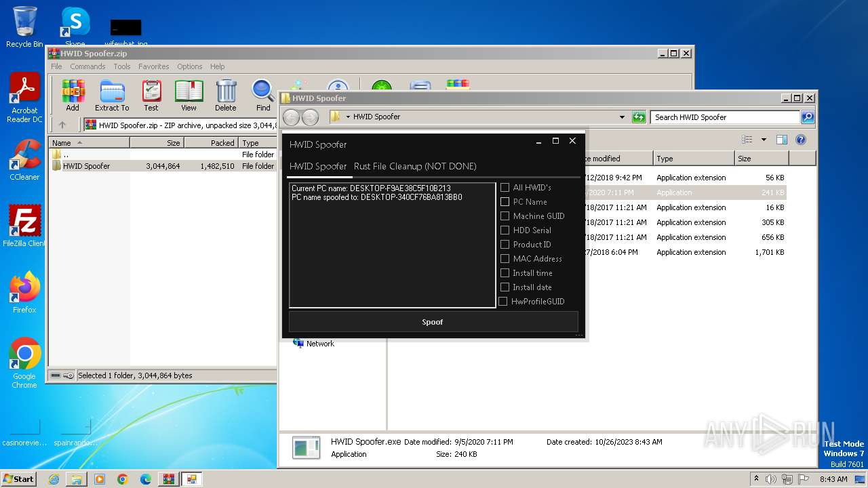Tick the MAC Address checkbox
The height and width of the screenshot is (488, 868).
click(505, 259)
